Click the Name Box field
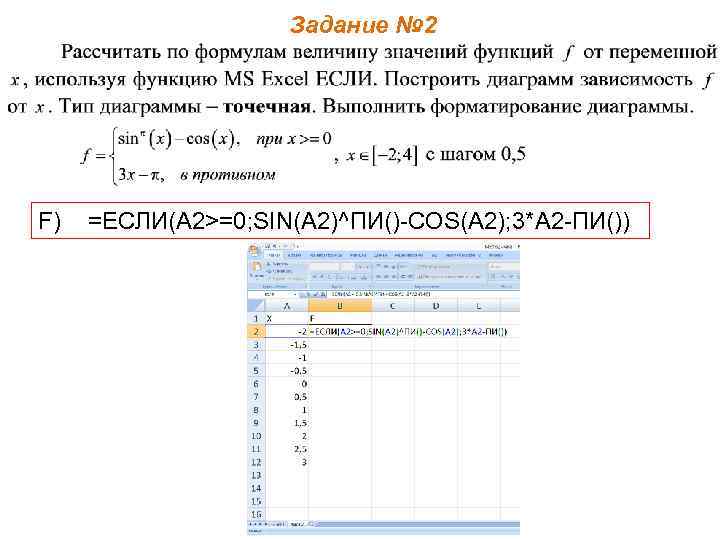Screen dimensions: 720x540 coord(270,294)
